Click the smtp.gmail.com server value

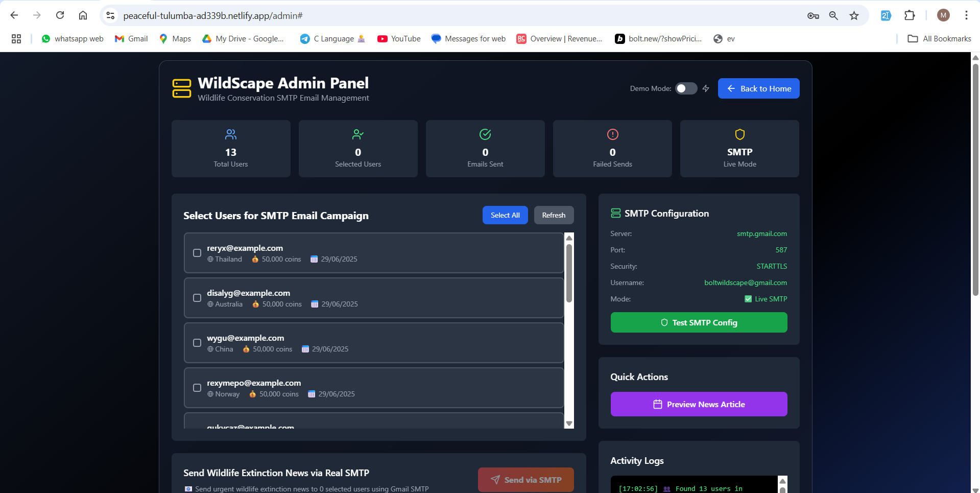(x=761, y=234)
